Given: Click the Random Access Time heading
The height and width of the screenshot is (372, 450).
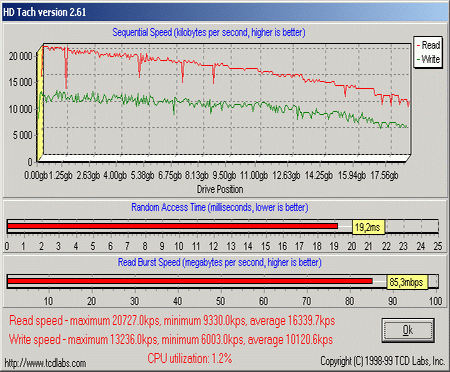Looking at the screenshot, I should pyautogui.click(x=220, y=207).
